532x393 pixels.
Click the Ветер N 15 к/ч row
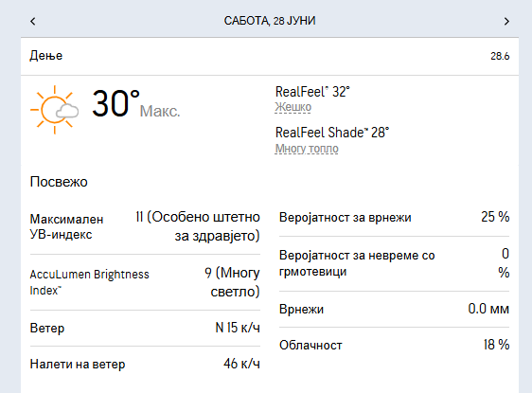click(x=145, y=328)
